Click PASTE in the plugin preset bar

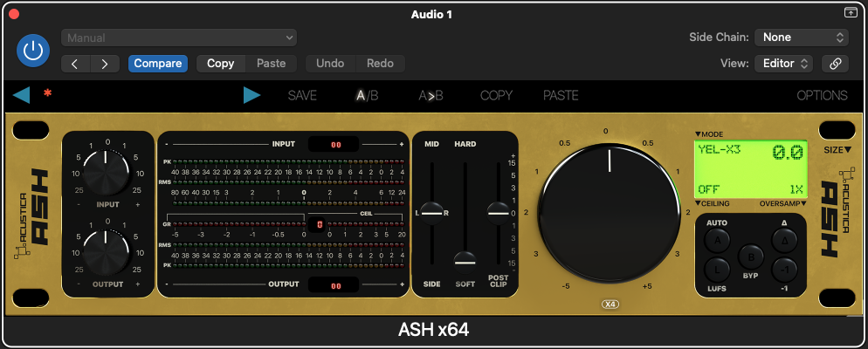click(x=561, y=96)
